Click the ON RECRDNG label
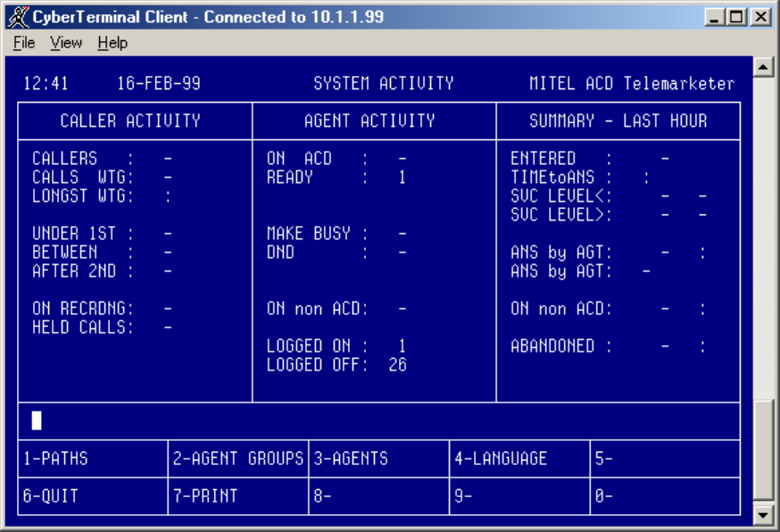The height and width of the screenshot is (532, 780). [79, 309]
